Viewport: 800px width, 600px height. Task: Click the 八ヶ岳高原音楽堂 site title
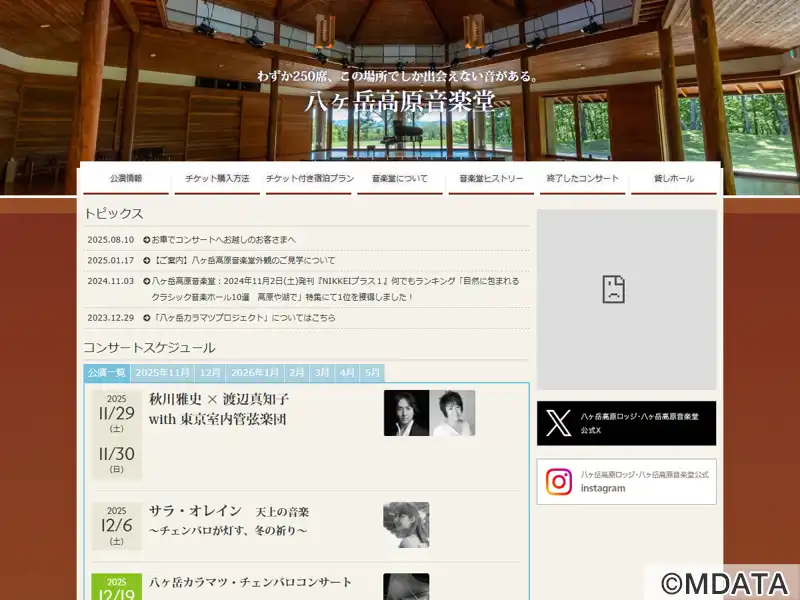coord(399,100)
